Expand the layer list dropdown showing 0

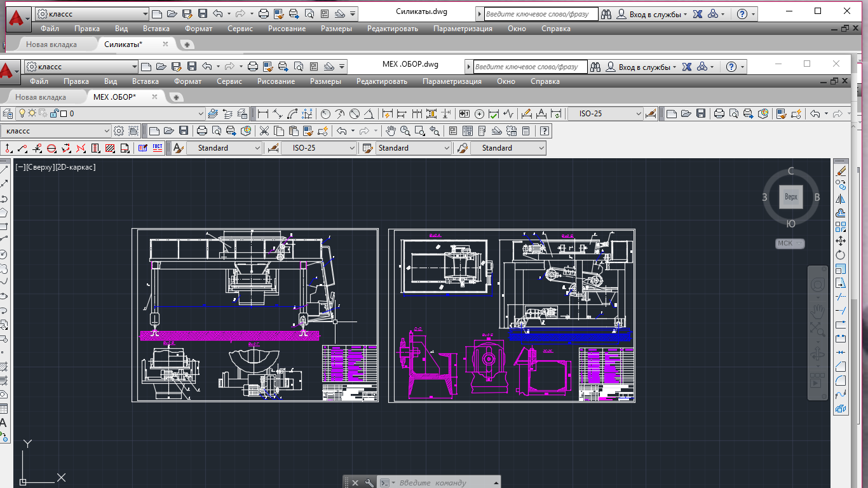click(x=201, y=114)
